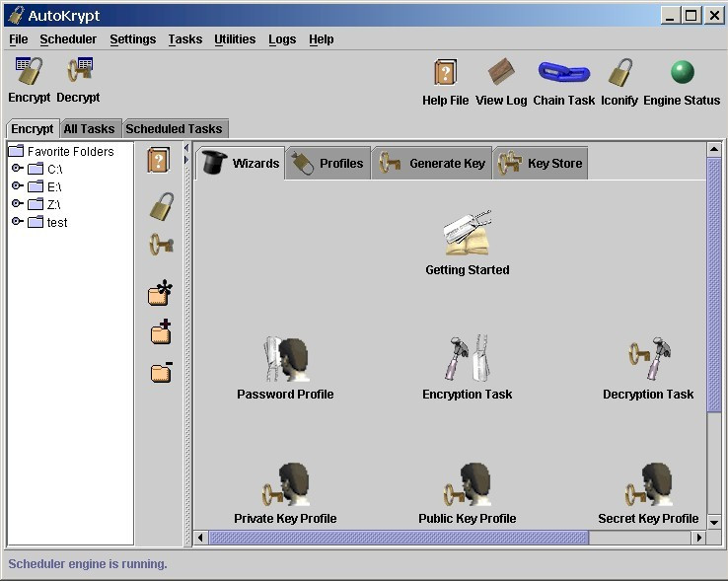
Task: Maximize the AutoKrypt window
Action: [x=691, y=16]
